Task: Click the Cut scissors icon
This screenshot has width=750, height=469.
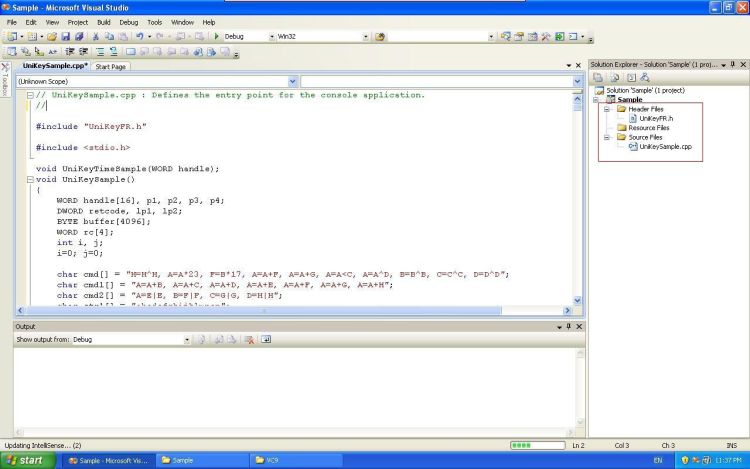Action: [96, 37]
